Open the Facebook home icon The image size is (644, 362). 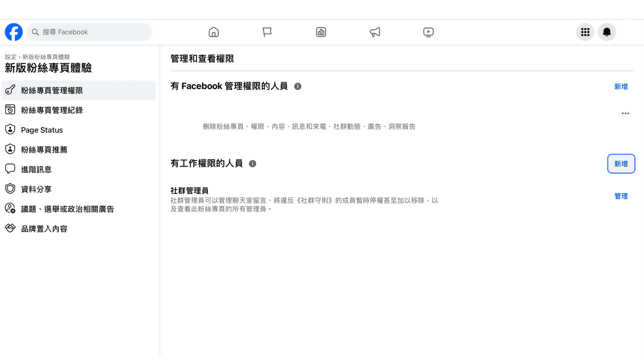214,32
